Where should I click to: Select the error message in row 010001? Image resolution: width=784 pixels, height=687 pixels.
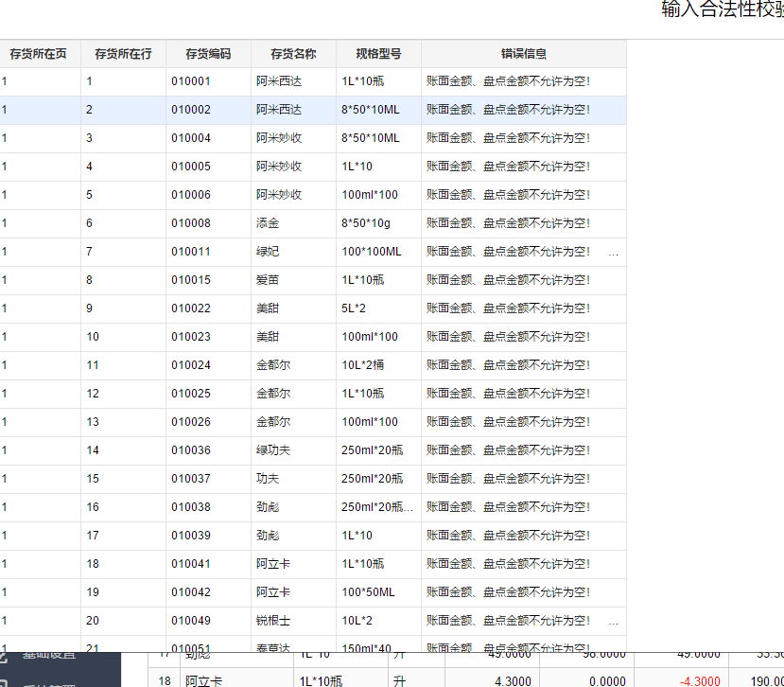click(509, 81)
